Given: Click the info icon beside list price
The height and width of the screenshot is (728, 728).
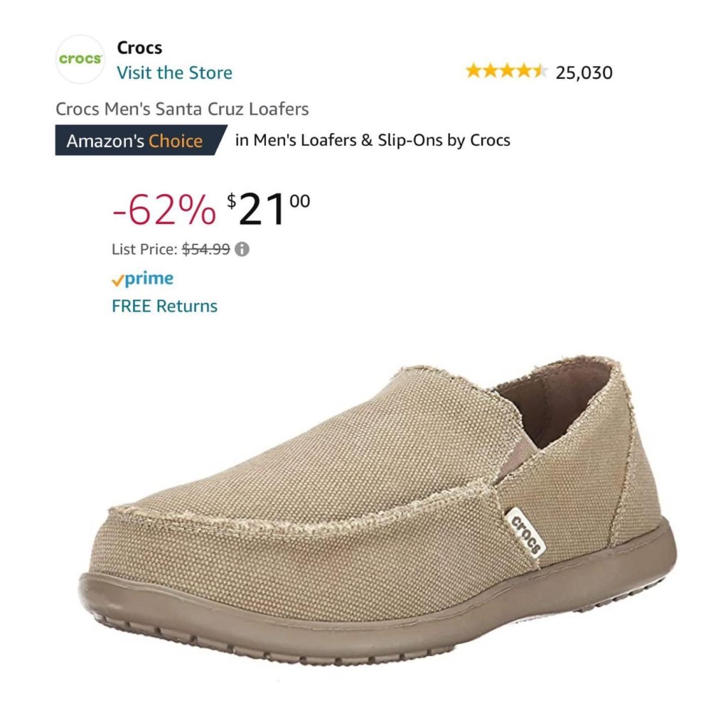Looking at the screenshot, I should (242, 250).
